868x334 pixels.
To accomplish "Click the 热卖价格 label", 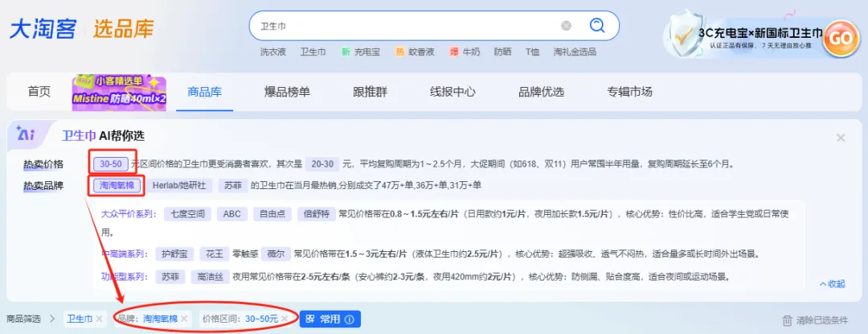I will point(43,164).
